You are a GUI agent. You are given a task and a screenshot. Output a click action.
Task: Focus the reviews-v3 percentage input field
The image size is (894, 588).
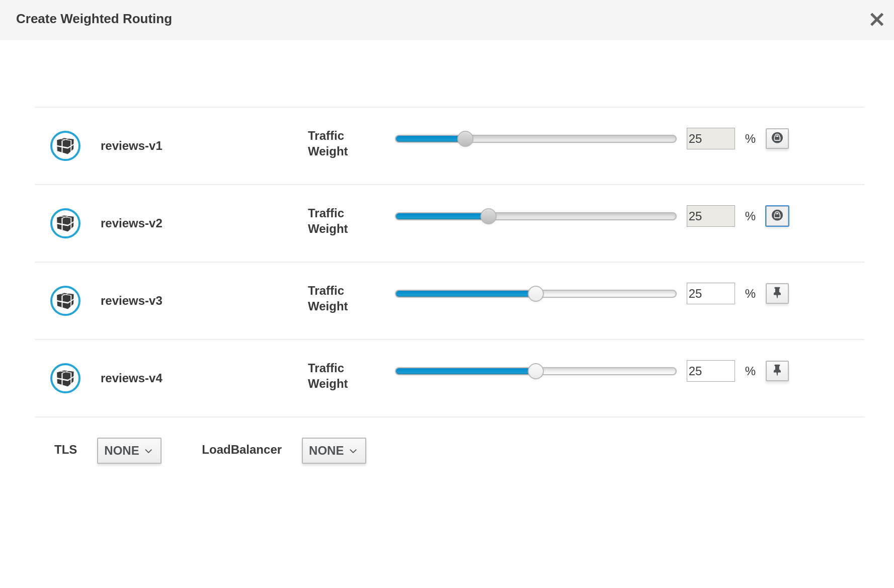click(711, 293)
